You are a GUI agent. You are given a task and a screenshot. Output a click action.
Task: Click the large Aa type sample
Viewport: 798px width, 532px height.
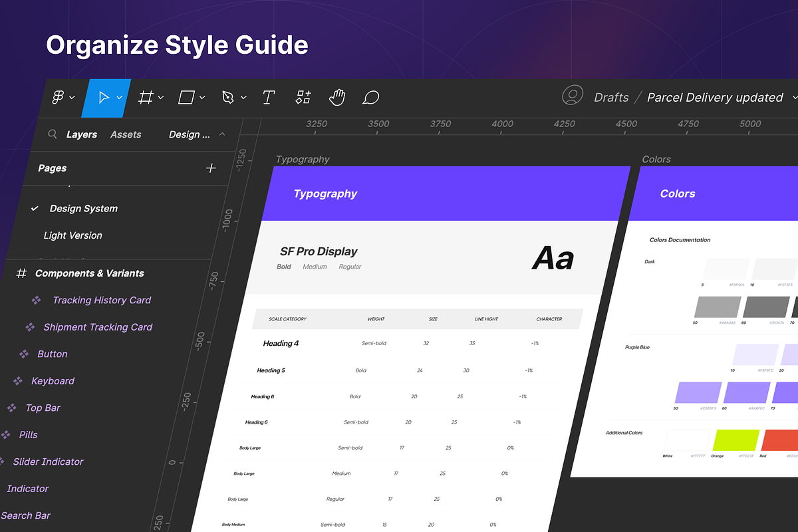click(553, 258)
